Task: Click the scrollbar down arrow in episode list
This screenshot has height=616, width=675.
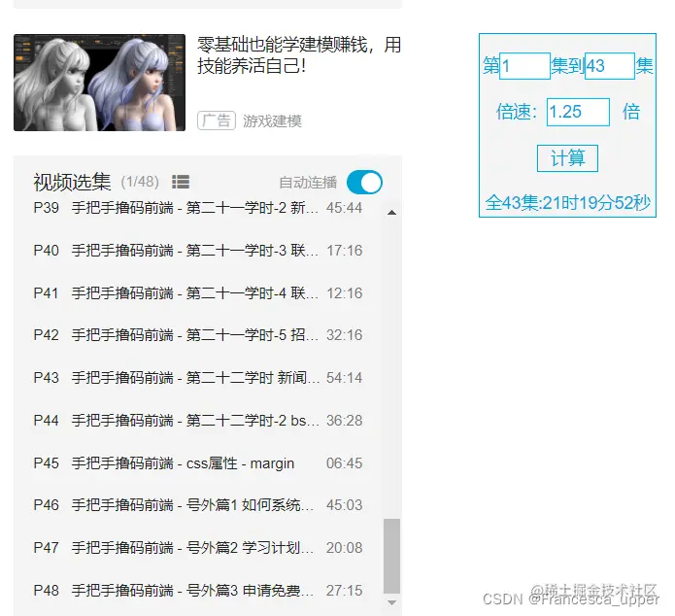Action: tap(391, 602)
